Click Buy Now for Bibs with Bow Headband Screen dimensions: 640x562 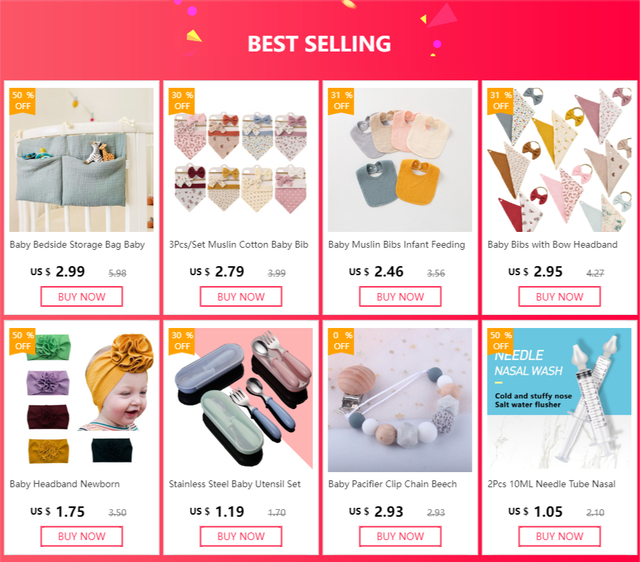(559, 297)
